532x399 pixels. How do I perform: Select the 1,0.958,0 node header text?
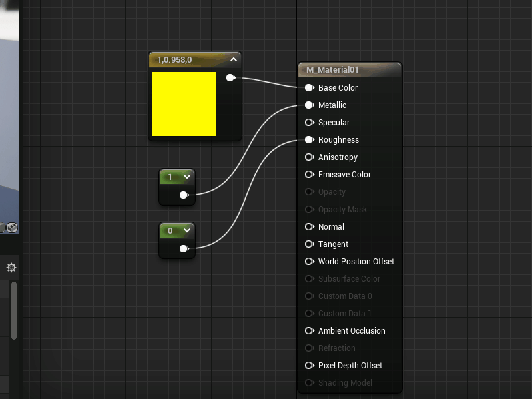pyautogui.click(x=174, y=60)
